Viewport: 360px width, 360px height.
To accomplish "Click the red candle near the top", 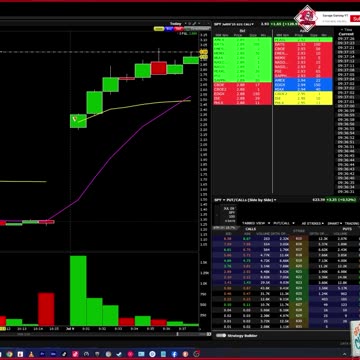I will click(x=159, y=68).
